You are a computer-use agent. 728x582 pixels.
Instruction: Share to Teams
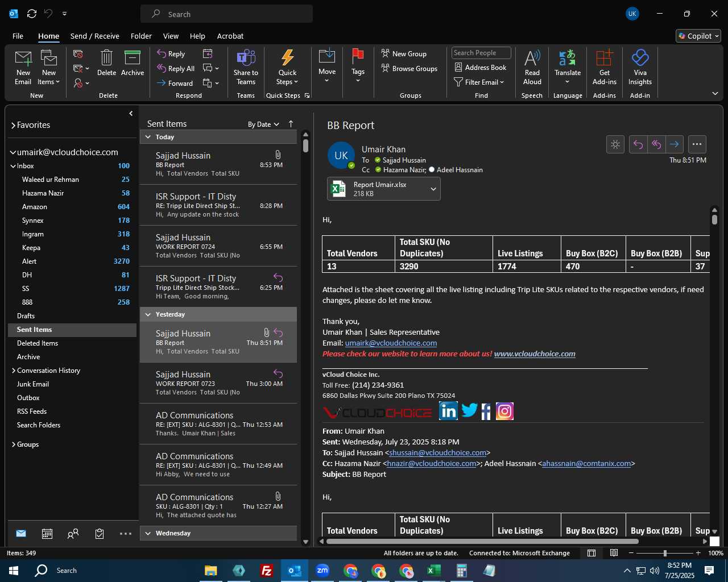246,67
